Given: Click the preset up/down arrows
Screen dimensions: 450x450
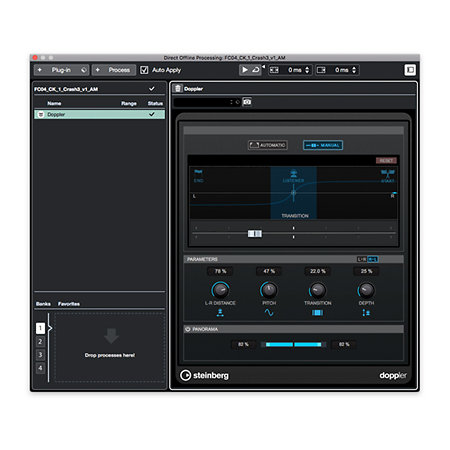Looking at the screenshot, I should (x=231, y=102).
